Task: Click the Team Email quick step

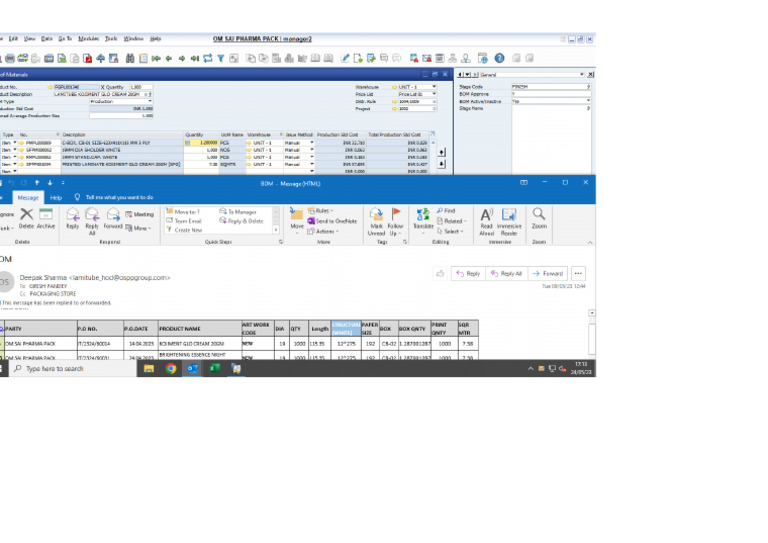Action: 184,221
